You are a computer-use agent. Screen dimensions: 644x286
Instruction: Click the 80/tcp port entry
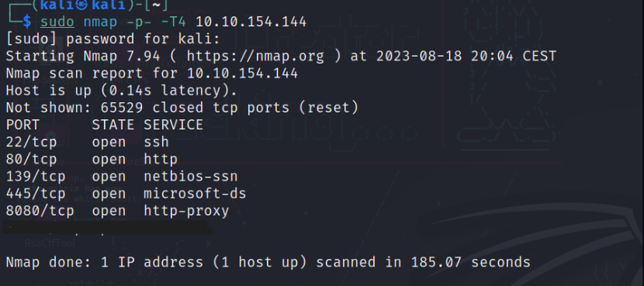click(x=31, y=159)
